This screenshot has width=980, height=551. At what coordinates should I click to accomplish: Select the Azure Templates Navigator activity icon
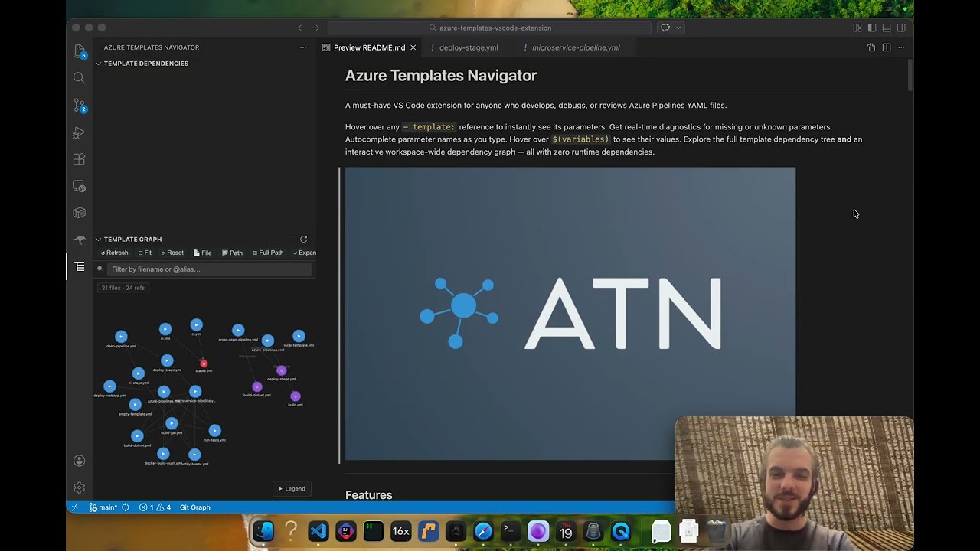[x=79, y=266]
